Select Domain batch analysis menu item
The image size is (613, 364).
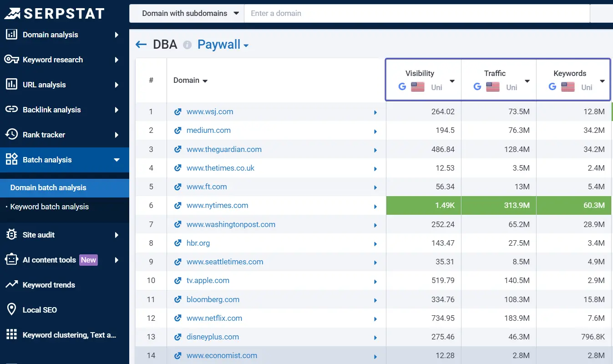coord(65,187)
